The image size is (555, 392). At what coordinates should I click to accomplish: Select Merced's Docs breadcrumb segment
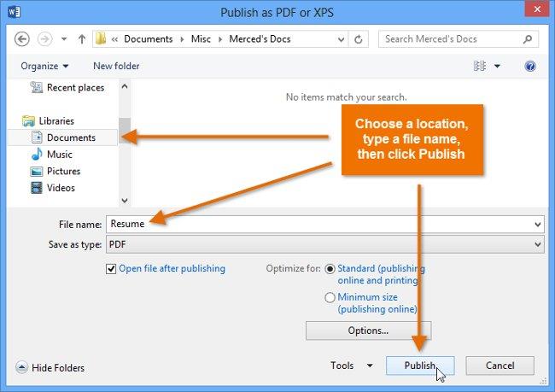point(260,39)
